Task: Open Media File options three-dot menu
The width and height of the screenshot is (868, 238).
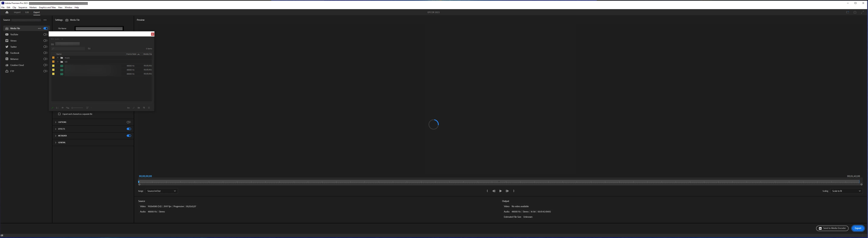Action: pyautogui.click(x=40, y=28)
